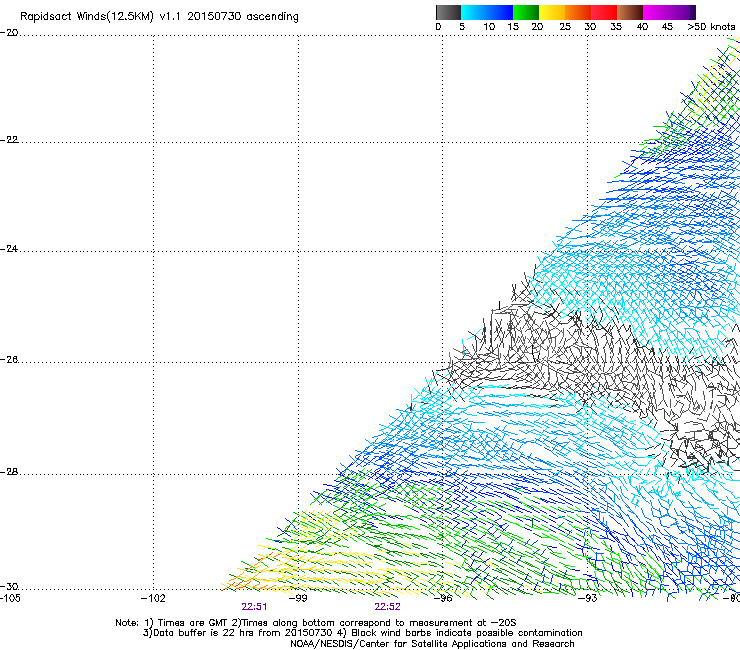Click the -102 longitude axis label

click(153, 598)
